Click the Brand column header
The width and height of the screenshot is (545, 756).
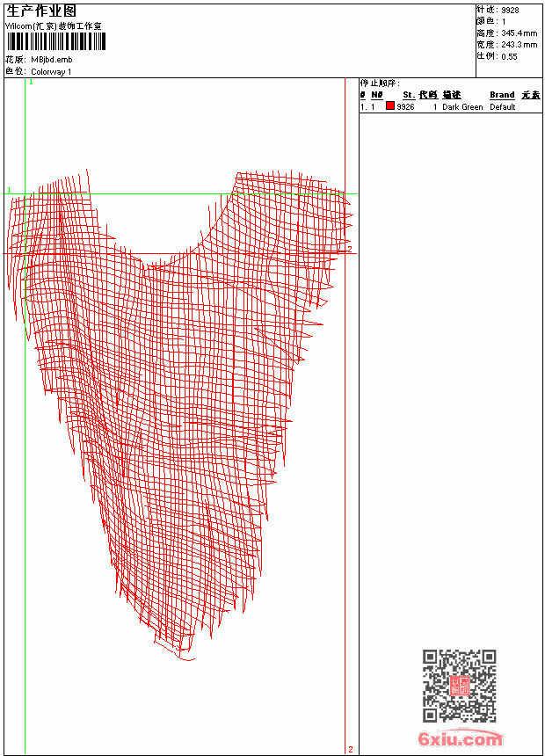pyautogui.click(x=502, y=95)
